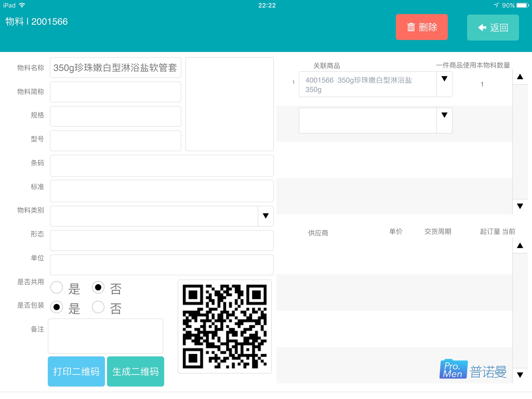Click the left arrow icon in 返回
Viewport: 532px width, 399px height.
click(x=482, y=28)
